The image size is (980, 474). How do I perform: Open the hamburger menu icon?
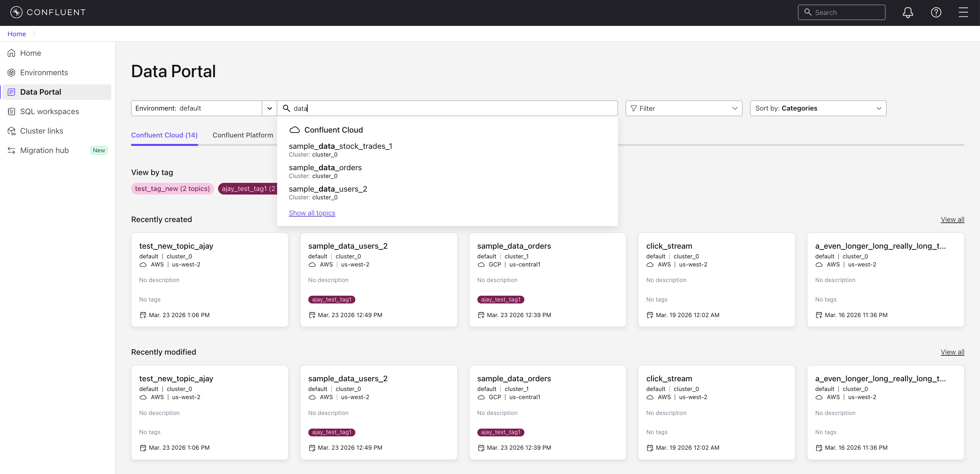click(963, 13)
